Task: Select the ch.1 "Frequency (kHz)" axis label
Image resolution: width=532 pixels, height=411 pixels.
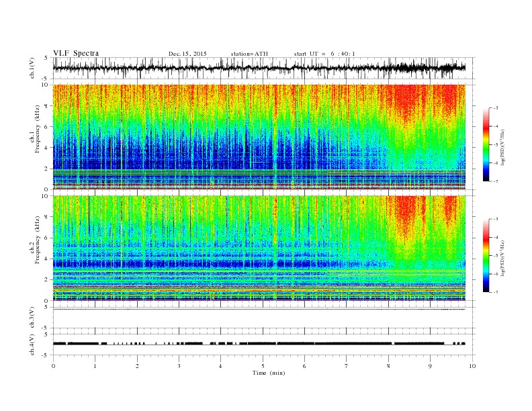Action: point(38,129)
